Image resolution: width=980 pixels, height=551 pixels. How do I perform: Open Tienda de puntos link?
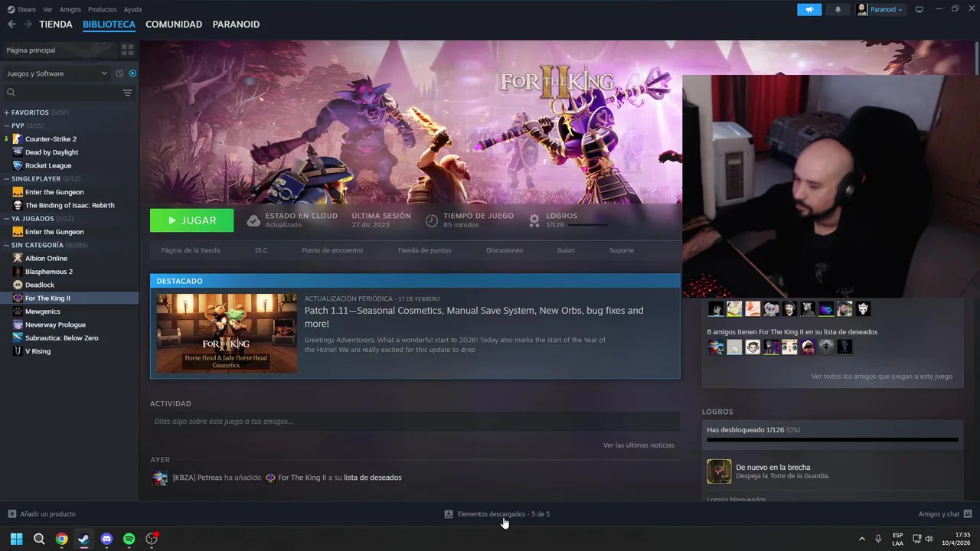tap(424, 250)
